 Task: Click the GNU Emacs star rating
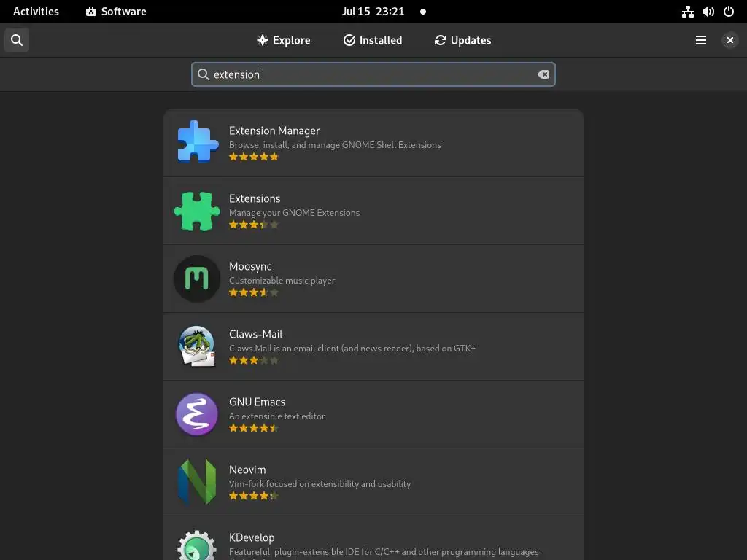253,428
